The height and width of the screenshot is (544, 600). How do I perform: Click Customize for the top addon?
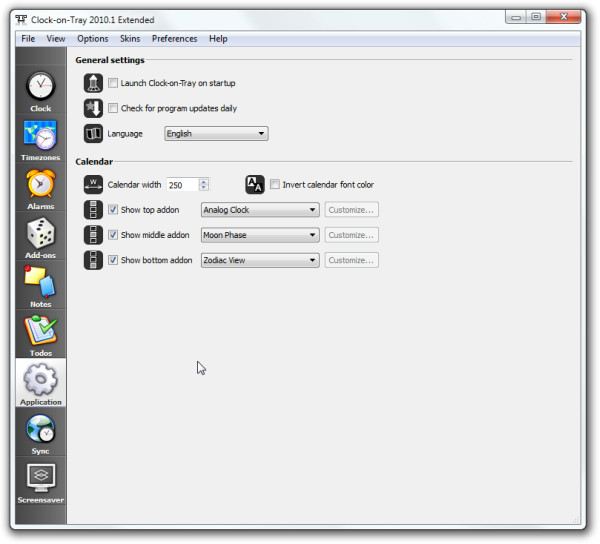pos(352,210)
